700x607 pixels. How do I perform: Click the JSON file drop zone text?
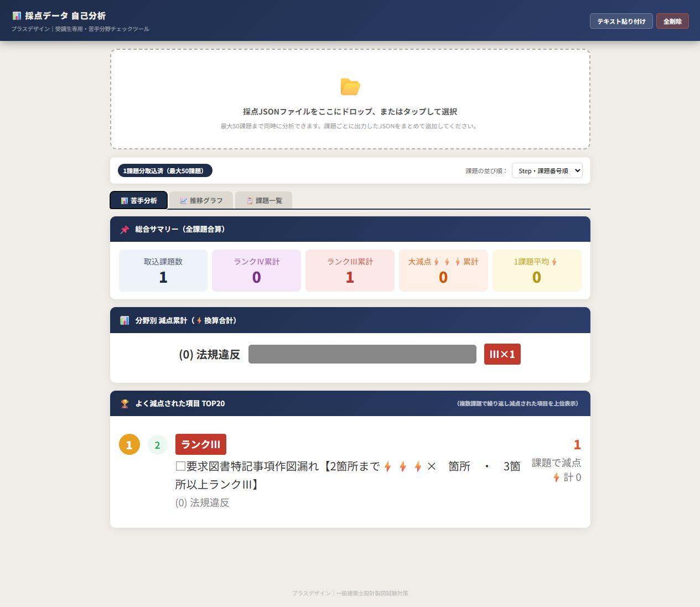click(x=350, y=111)
